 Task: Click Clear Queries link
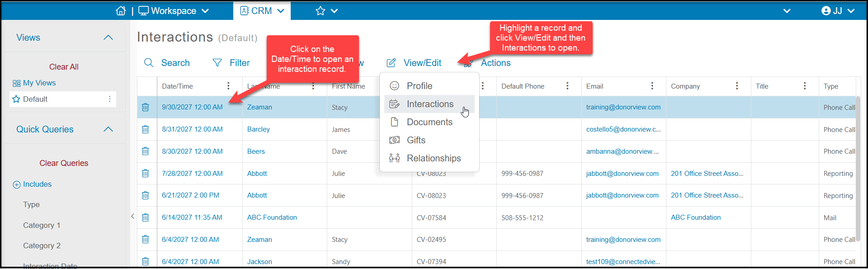point(64,163)
